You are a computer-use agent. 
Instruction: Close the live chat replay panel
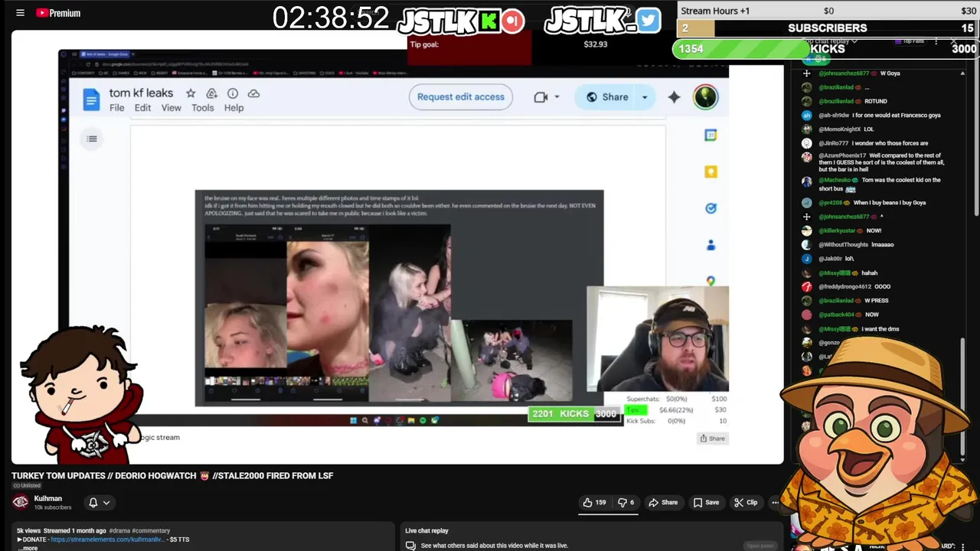coord(954,41)
